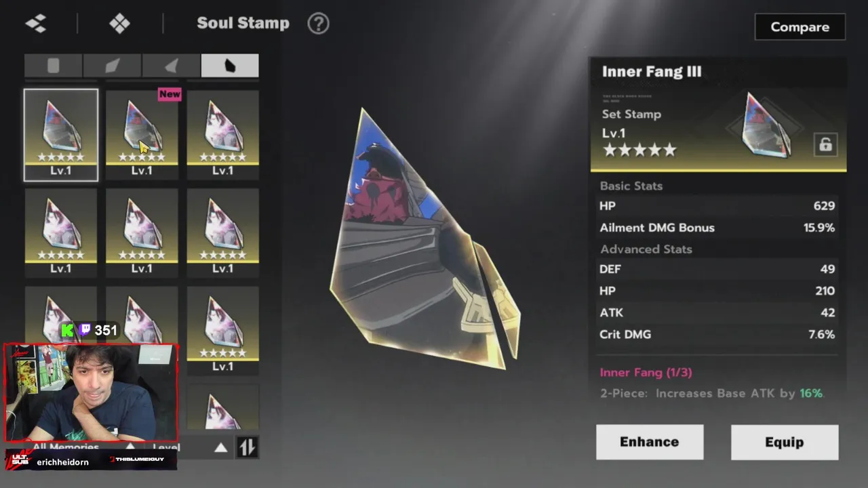Toggle the lock icon on Inner Fang III
Image resolution: width=868 pixels, height=488 pixels.
825,144
